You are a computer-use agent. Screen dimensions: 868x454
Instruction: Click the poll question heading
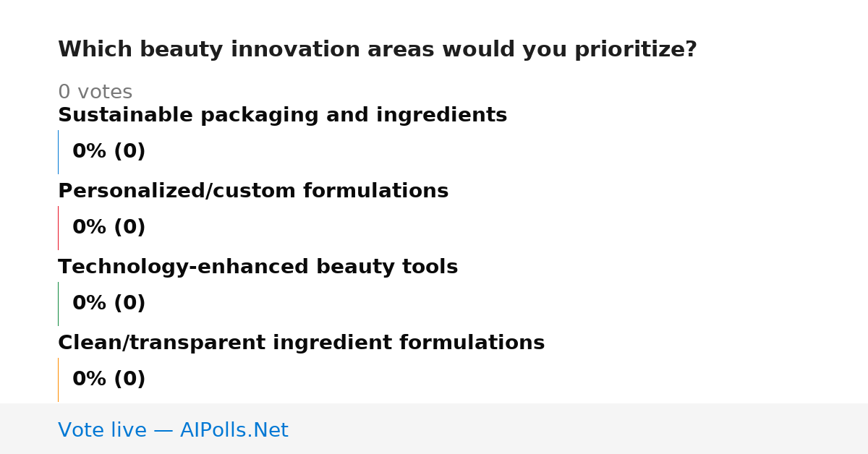pos(377,50)
